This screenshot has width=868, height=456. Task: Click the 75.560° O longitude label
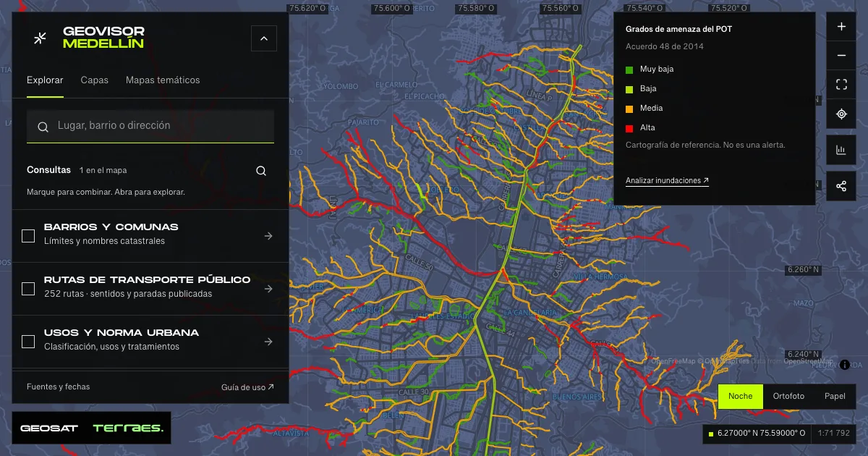pyautogui.click(x=560, y=9)
